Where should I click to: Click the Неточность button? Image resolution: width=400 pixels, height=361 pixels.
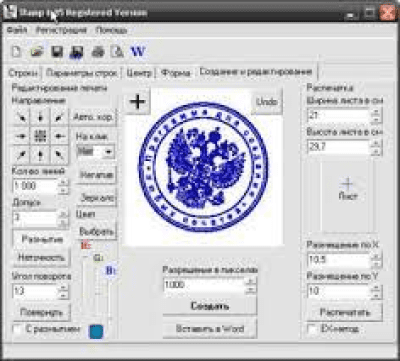[42, 257]
